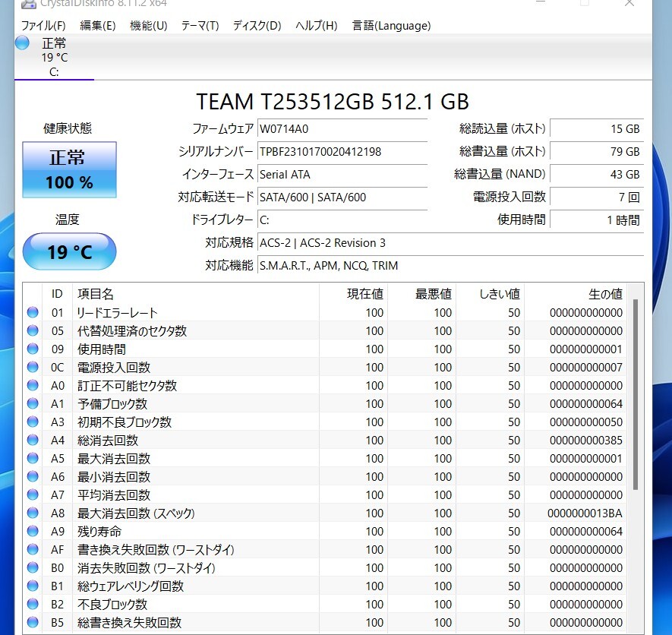Click the firmware field W0714A0
The image size is (672, 635).
(x=342, y=128)
